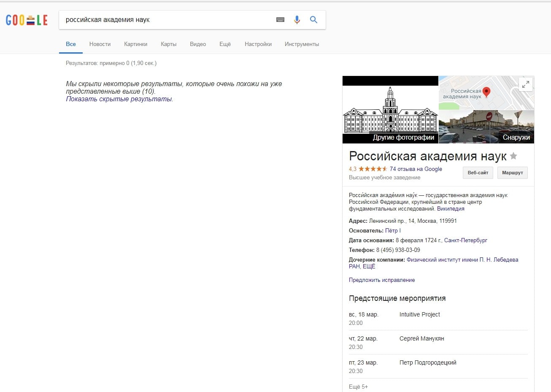Switch to the Новости tab

point(100,44)
